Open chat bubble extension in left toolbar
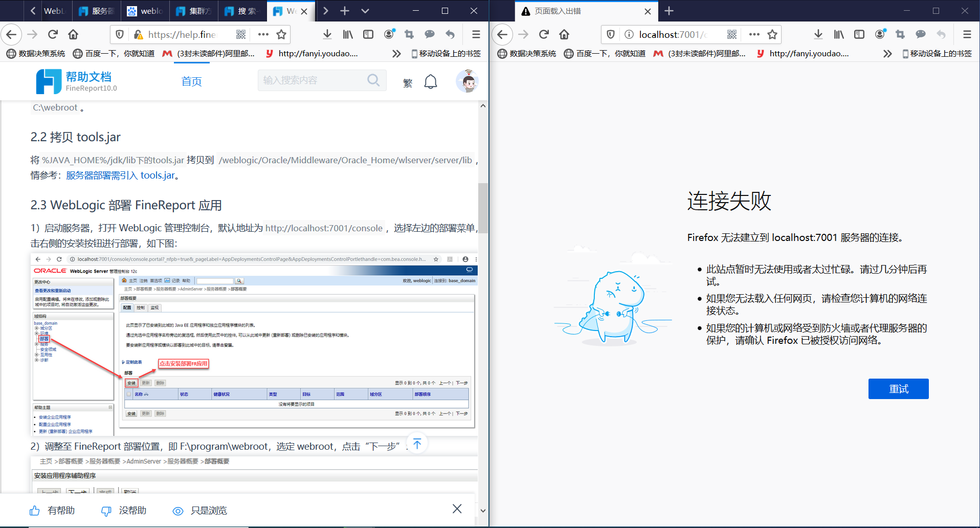The image size is (980, 528). click(x=430, y=34)
